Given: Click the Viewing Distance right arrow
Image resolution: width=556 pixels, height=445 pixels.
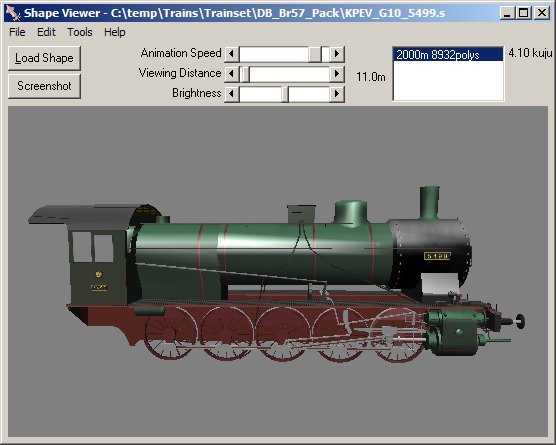Looking at the screenshot, I should click(337, 74).
